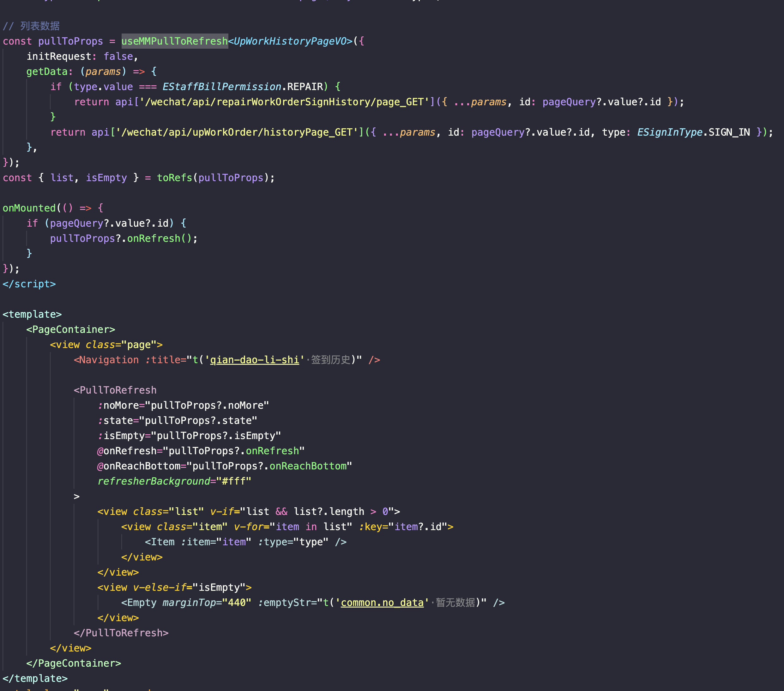Click the closing </template> tag
Image resolution: width=784 pixels, height=691 pixels.
(x=35, y=679)
